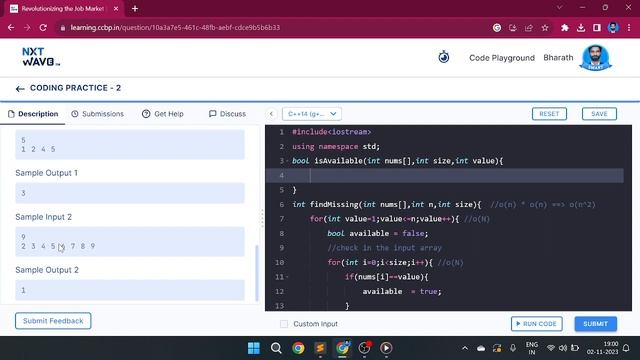Click 'Sample Input 2' heading
Viewport: 640px width, 360px height.
click(x=43, y=217)
